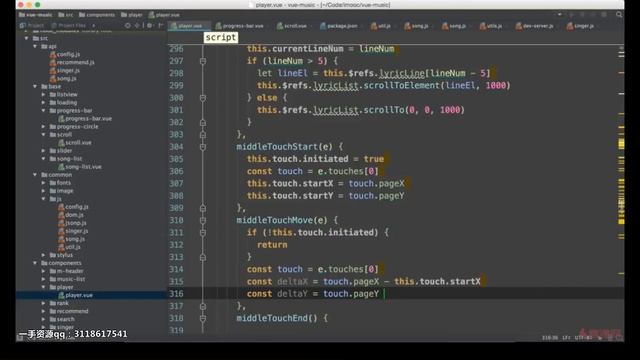Click player folder in the breadcrumb bar

pyautogui.click(x=132, y=15)
